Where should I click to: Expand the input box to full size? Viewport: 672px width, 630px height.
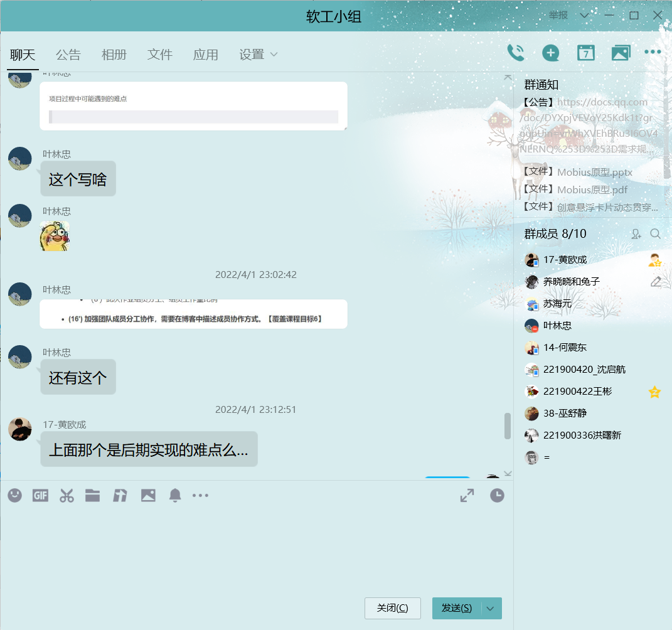pos(467,496)
